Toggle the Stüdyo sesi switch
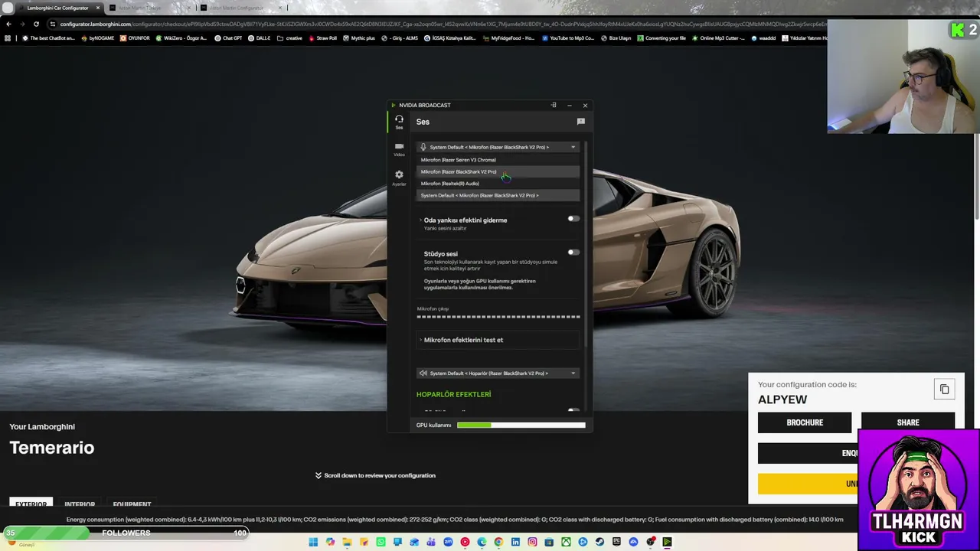This screenshot has width=980, height=551. tap(573, 253)
